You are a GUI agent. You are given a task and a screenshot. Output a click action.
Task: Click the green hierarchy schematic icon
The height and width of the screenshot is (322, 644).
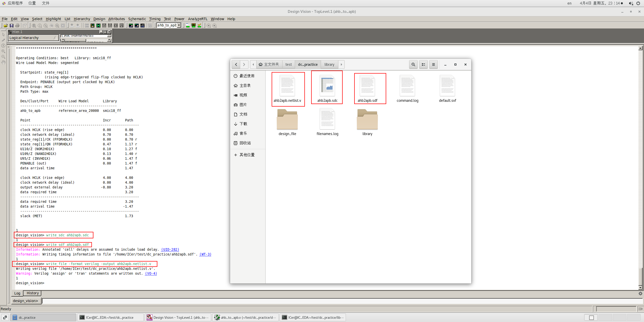point(98,25)
